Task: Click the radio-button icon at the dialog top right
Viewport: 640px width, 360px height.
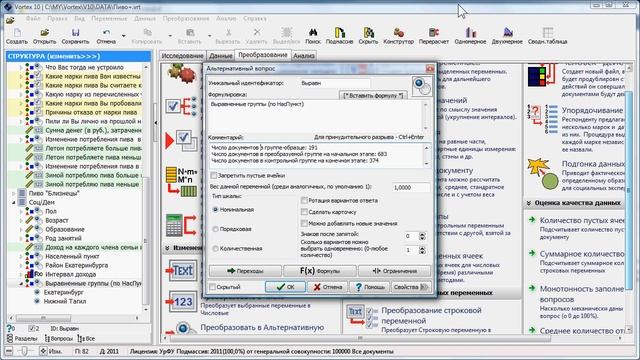Action: tap(421, 86)
